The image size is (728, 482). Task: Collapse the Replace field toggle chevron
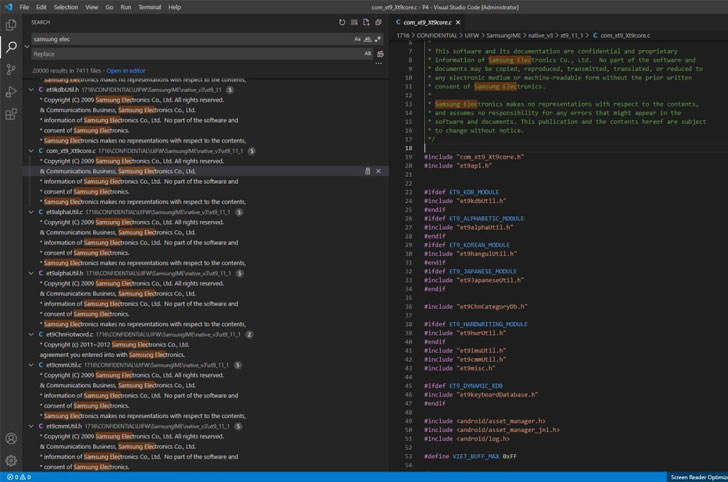coord(27,46)
